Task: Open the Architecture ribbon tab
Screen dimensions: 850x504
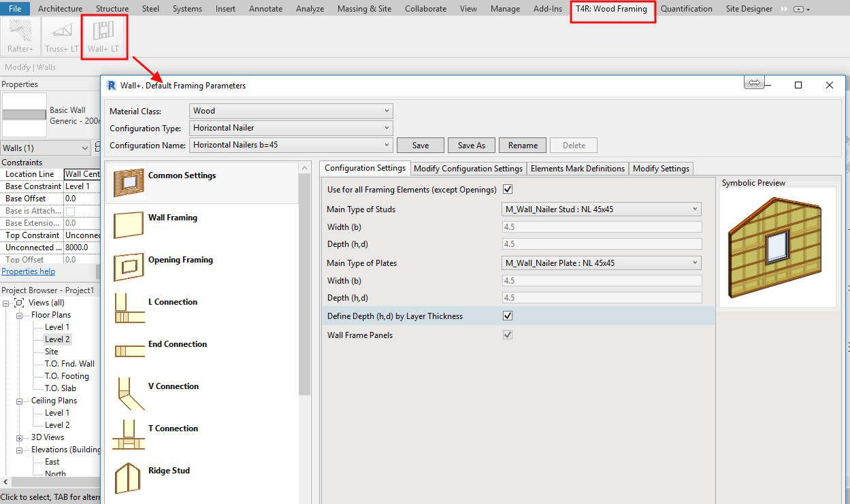Action: [61, 9]
